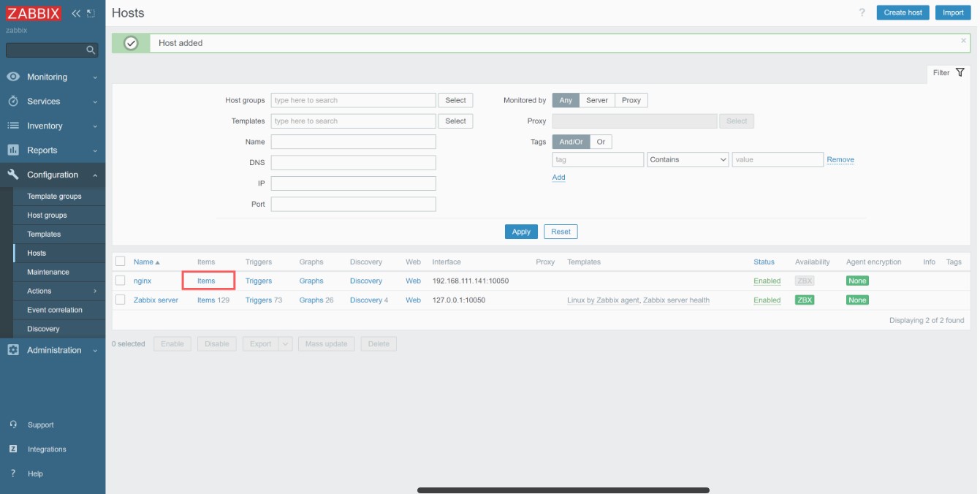980x494 pixels.
Task: Collapse the sidebar with double-chevron icon
Action: tap(76, 13)
